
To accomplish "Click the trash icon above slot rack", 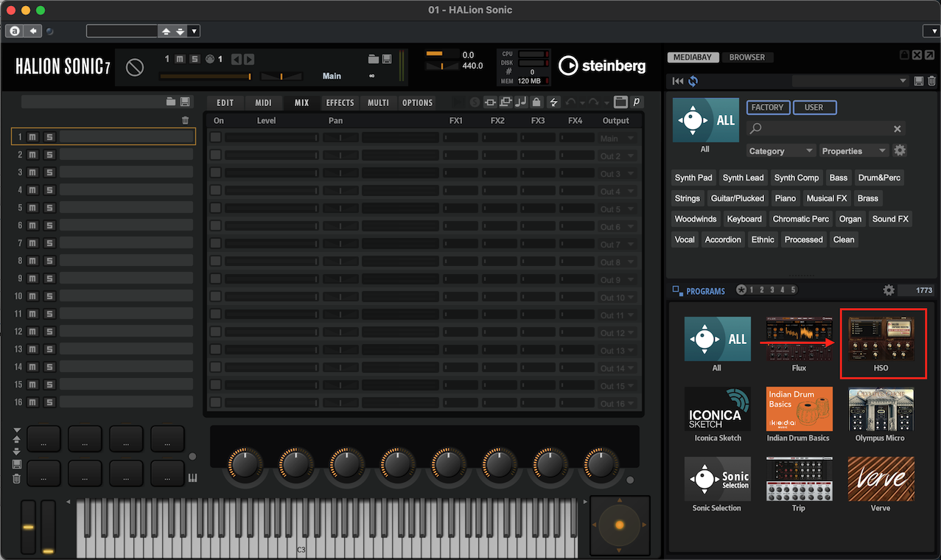I will (x=185, y=120).
